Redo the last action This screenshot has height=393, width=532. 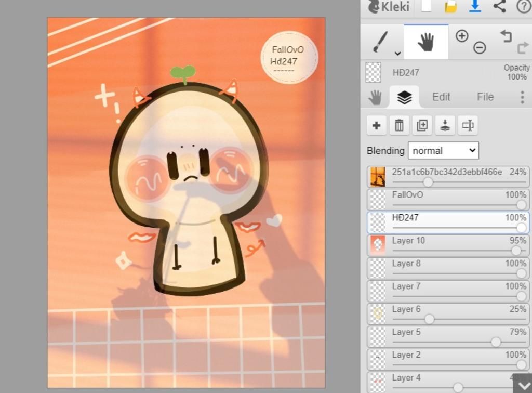[523, 47]
